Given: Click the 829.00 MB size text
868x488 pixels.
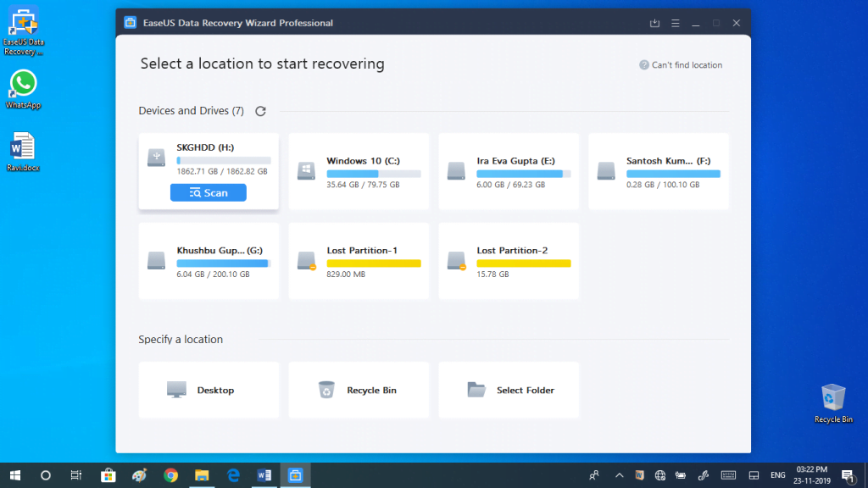Looking at the screenshot, I should 346,274.
